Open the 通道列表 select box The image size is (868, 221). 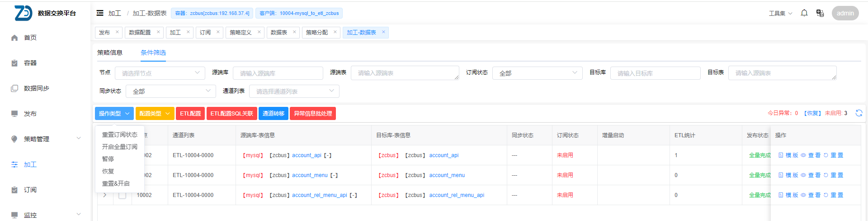point(294,91)
